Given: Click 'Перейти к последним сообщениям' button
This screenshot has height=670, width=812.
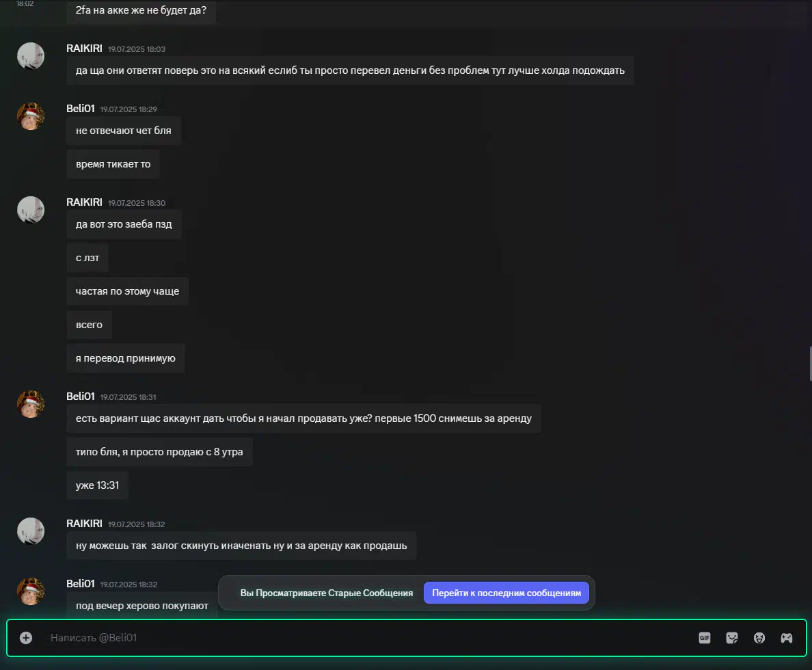Looking at the screenshot, I should coord(506,593).
